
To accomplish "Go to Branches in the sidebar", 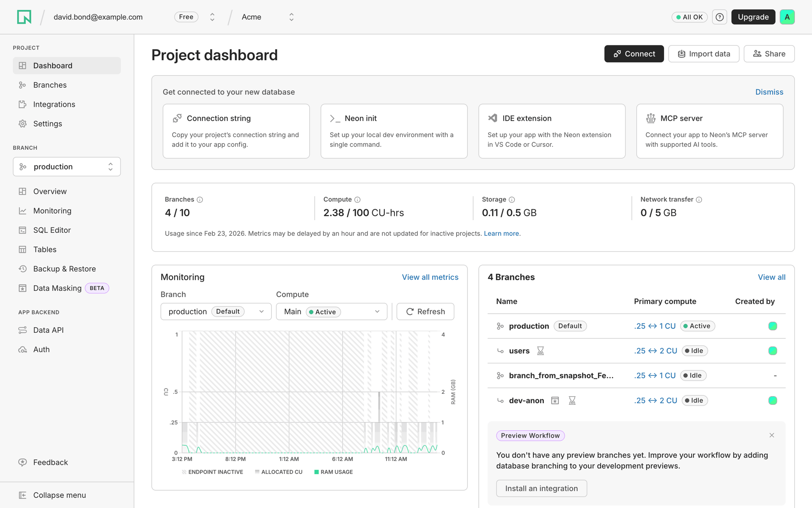I will click(x=67, y=85).
